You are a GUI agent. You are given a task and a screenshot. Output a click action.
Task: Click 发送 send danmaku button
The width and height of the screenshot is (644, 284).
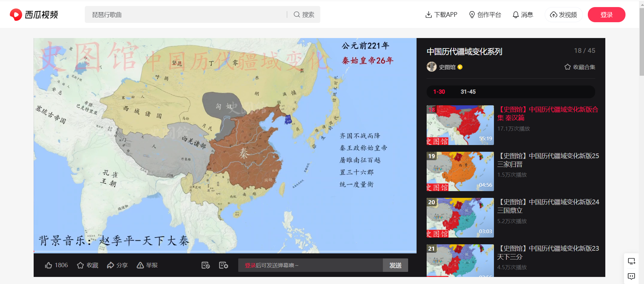pyautogui.click(x=395, y=265)
